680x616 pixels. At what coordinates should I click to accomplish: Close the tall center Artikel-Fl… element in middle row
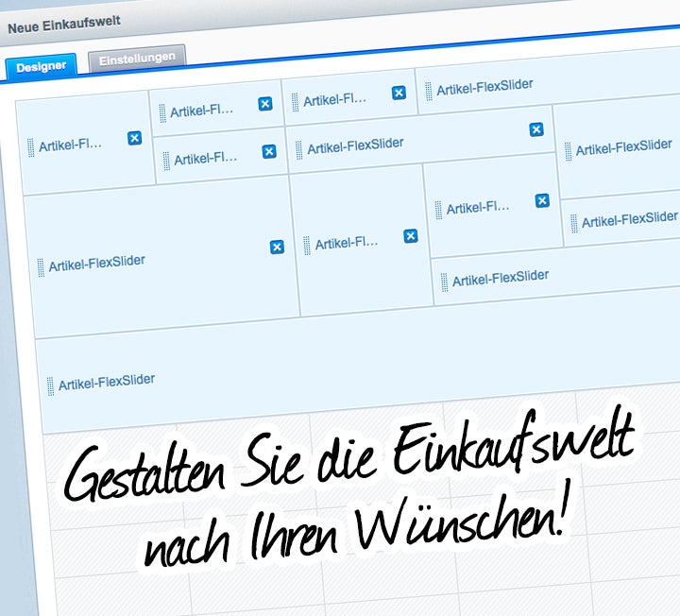(411, 236)
